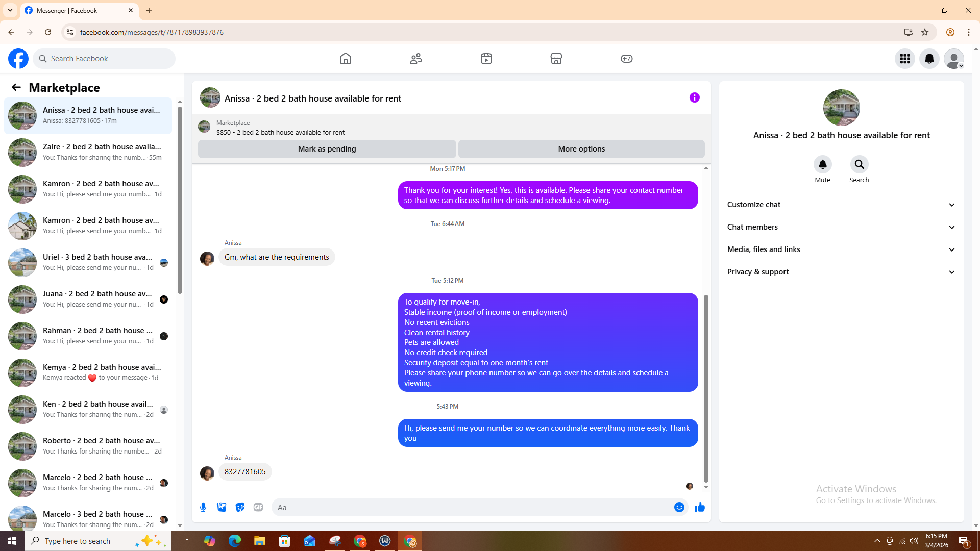The height and width of the screenshot is (551, 980).
Task: Open the $850 Marketplace listing banner
Action: pyautogui.click(x=280, y=128)
